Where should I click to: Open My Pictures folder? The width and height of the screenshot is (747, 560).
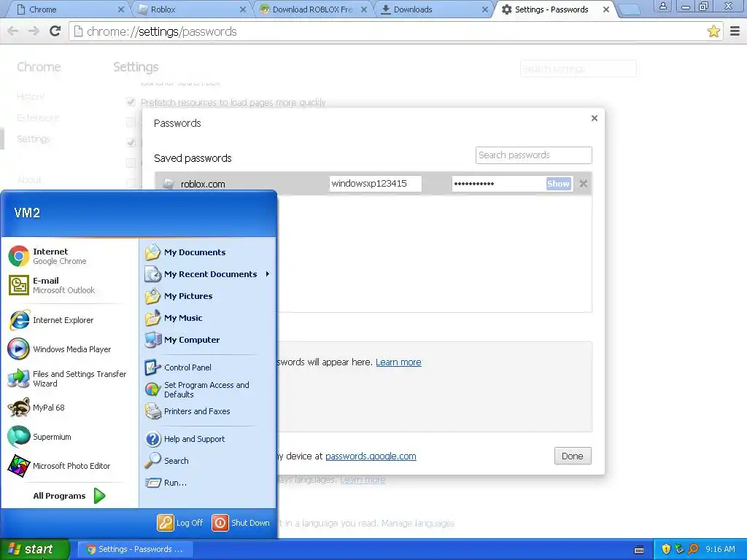pyautogui.click(x=179, y=296)
